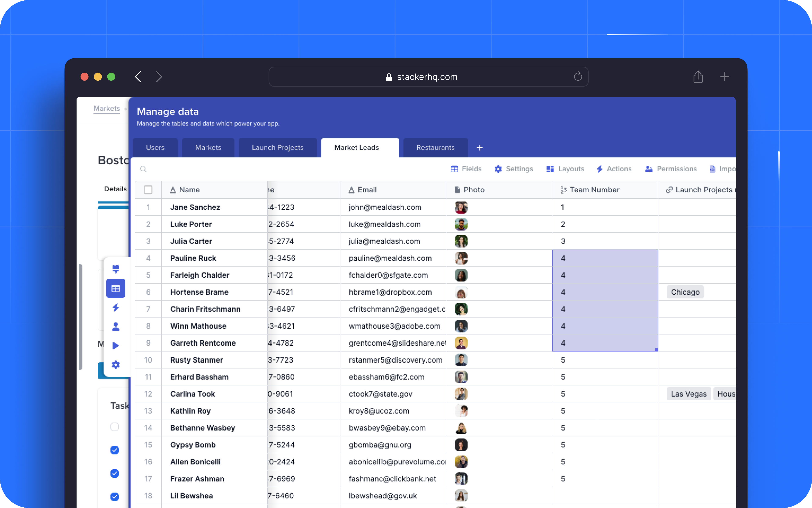Select the hbrame1@dropbox.com email cell

(393, 292)
